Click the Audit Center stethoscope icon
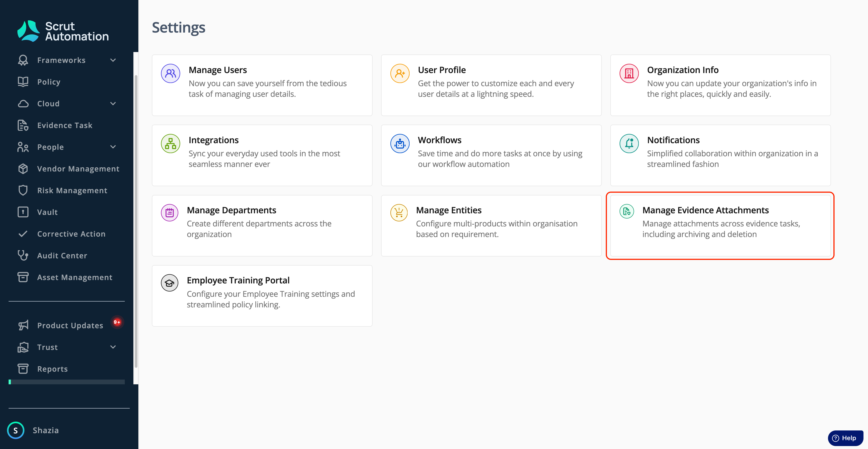Screen dimensions: 868x449 (23, 256)
